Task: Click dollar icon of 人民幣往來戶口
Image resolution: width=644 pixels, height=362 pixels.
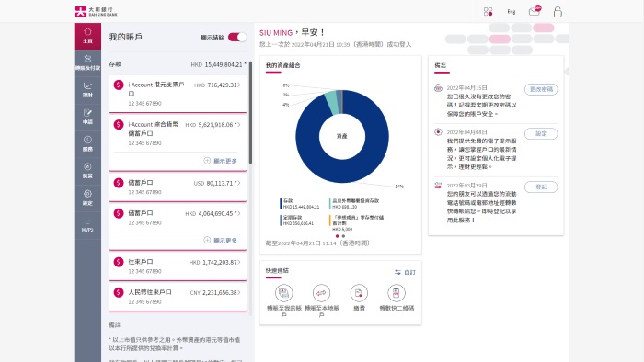Action: (119, 292)
